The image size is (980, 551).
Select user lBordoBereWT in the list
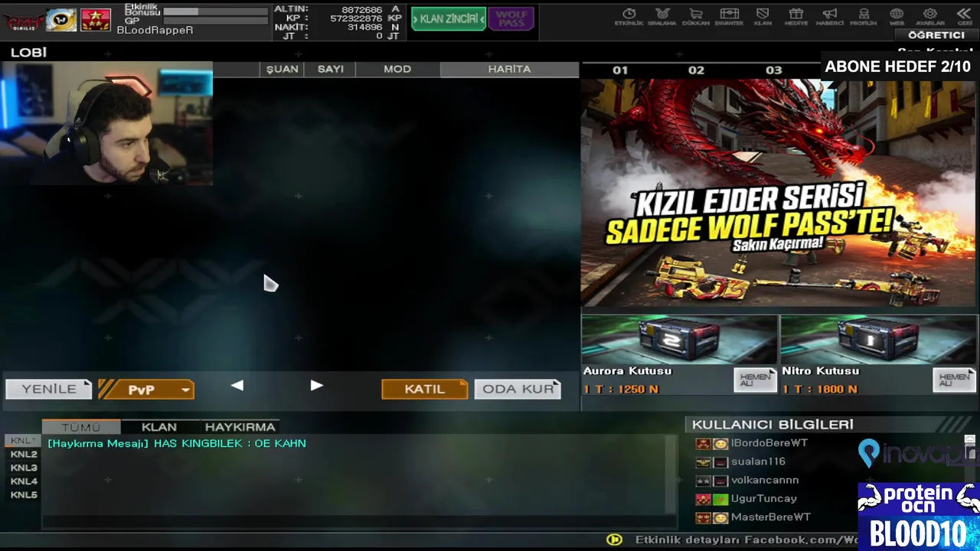pos(769,443)
